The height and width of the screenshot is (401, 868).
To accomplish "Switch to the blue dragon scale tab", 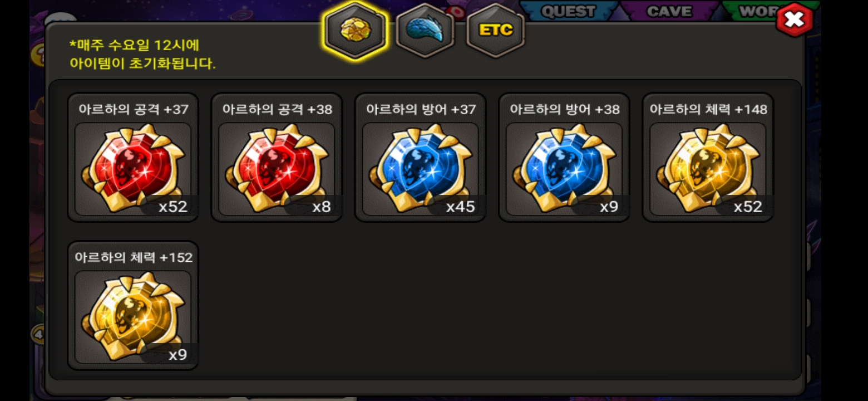I will pos(425,30).
